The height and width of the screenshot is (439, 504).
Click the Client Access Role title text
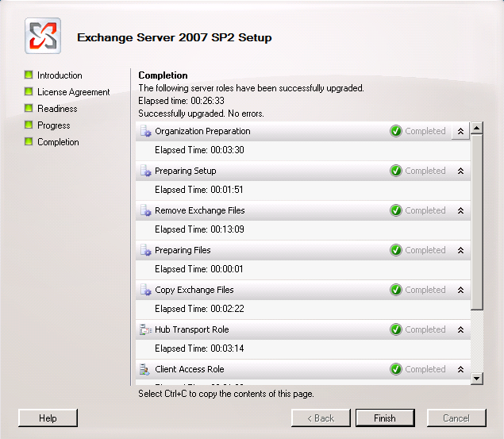pyautogui.click(x=190, y=369)
